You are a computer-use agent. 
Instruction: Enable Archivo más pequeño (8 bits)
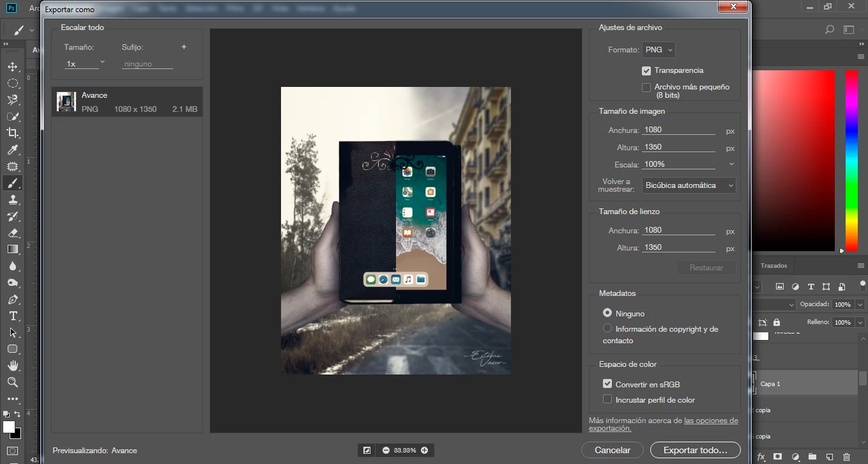point(646,88)
